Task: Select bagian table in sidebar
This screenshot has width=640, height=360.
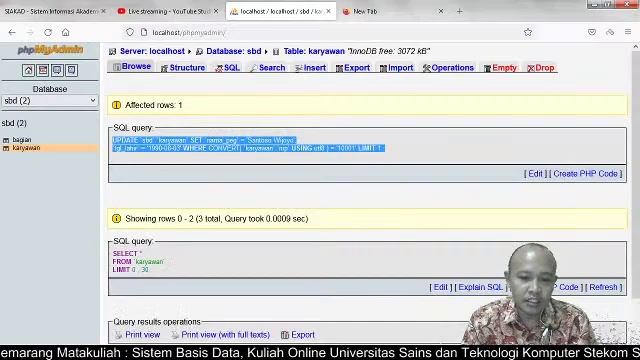Action: tap(22, 140)
